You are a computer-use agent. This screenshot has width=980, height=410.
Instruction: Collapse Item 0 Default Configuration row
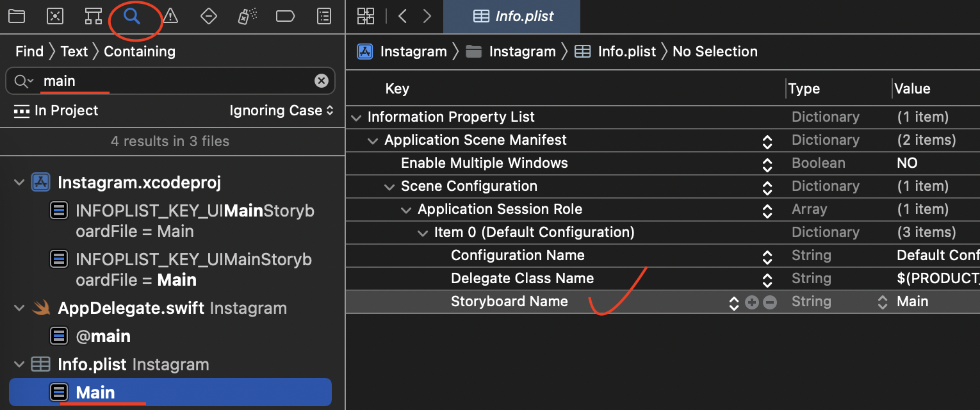pos(423,233)
